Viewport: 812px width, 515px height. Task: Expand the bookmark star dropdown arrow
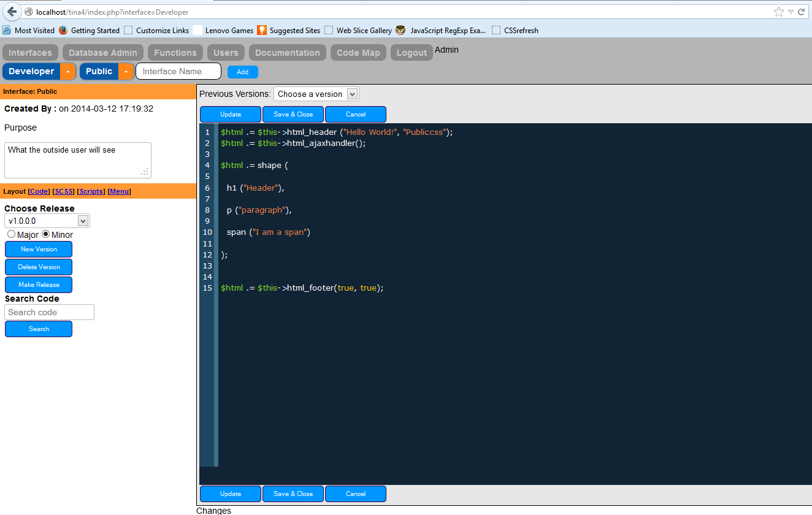(x=790, y=11)
